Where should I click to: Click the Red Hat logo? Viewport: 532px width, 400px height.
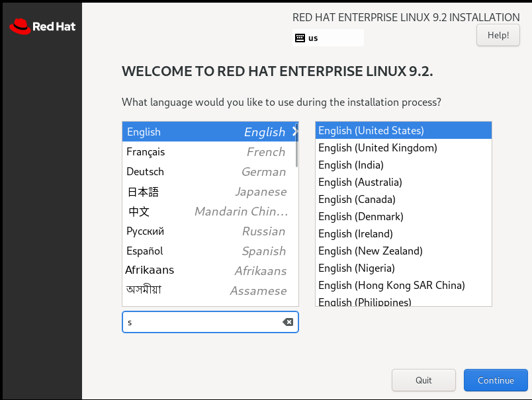tap(42, 26)
